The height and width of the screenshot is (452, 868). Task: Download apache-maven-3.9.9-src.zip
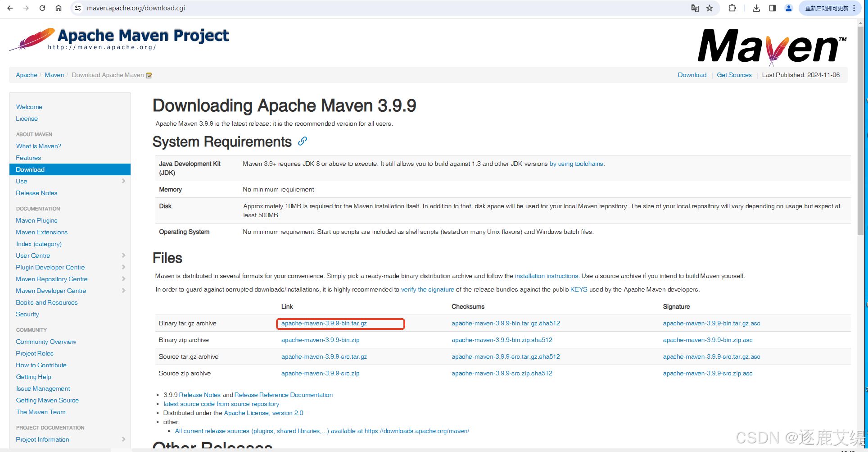click(321, 374)
